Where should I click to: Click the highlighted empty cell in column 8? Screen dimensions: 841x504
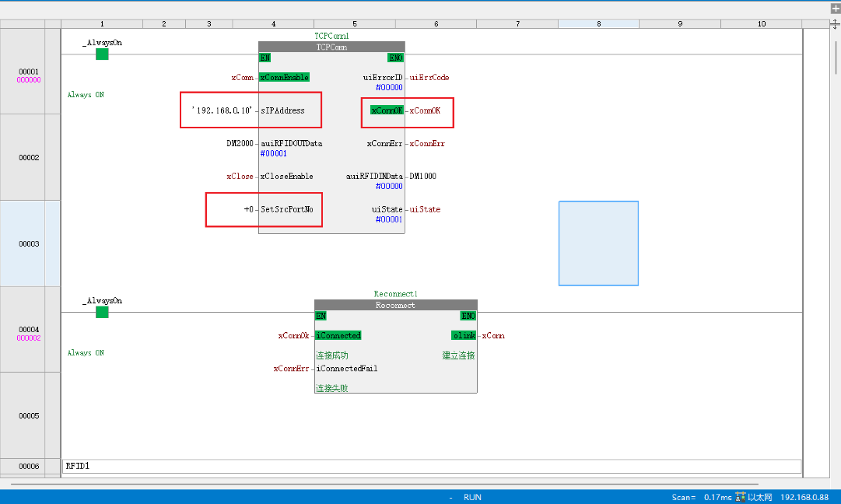coord(598,243)
